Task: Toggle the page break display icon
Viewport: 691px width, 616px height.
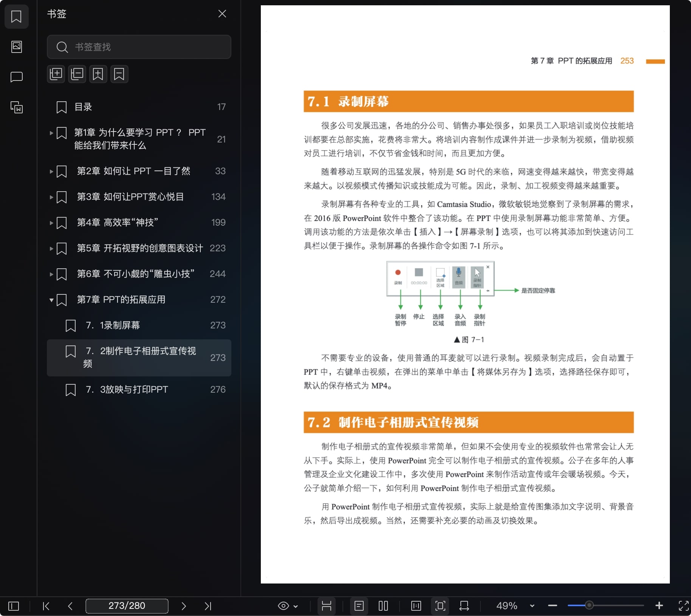Action: tap(327, 606)
